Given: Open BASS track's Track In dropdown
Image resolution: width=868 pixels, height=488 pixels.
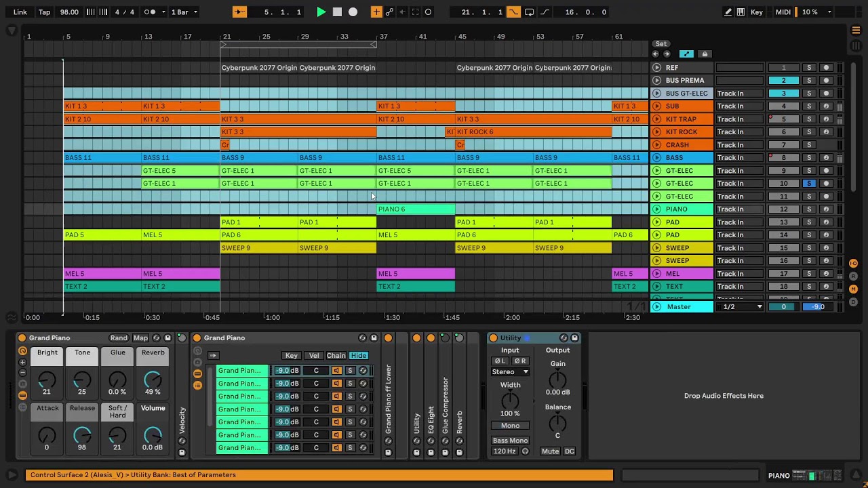Looking at the screenshot, I should [739, 158].
